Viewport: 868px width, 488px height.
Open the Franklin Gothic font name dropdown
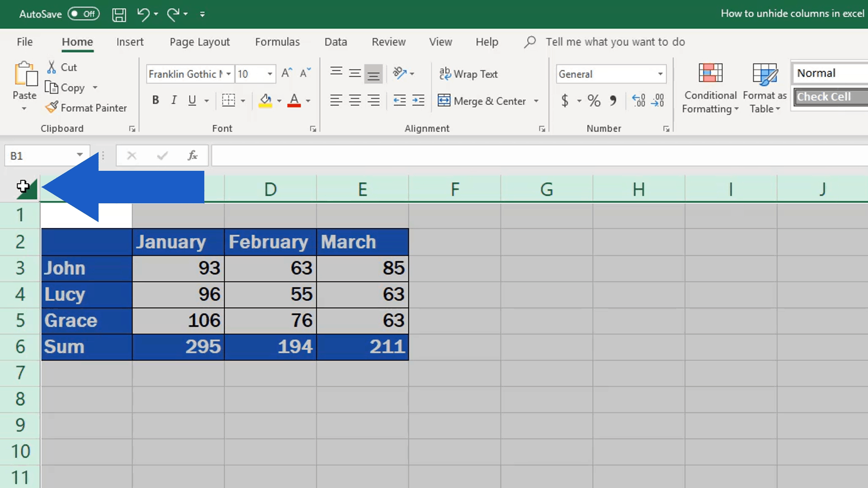click(229, 74)
